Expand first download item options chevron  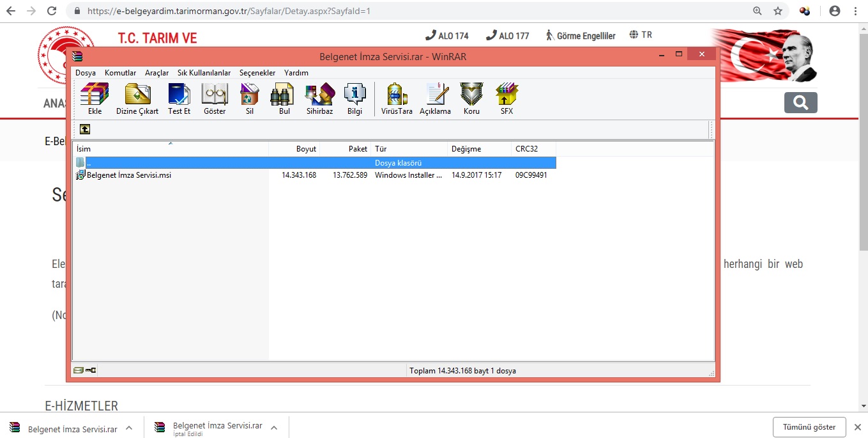129,428
